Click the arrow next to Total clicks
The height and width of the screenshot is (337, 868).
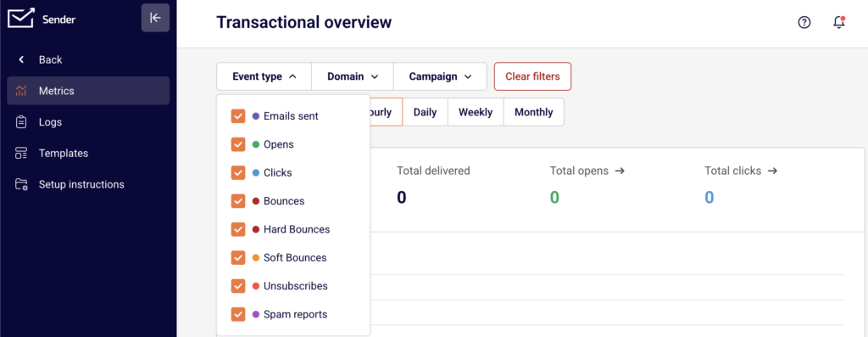point(773,171)
